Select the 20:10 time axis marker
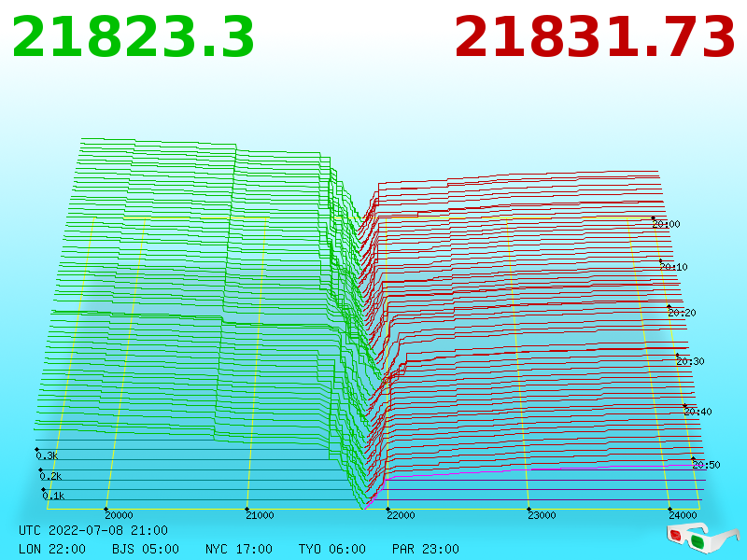The height and width of the screenshot is (560, 747). (x=673, y=267)
